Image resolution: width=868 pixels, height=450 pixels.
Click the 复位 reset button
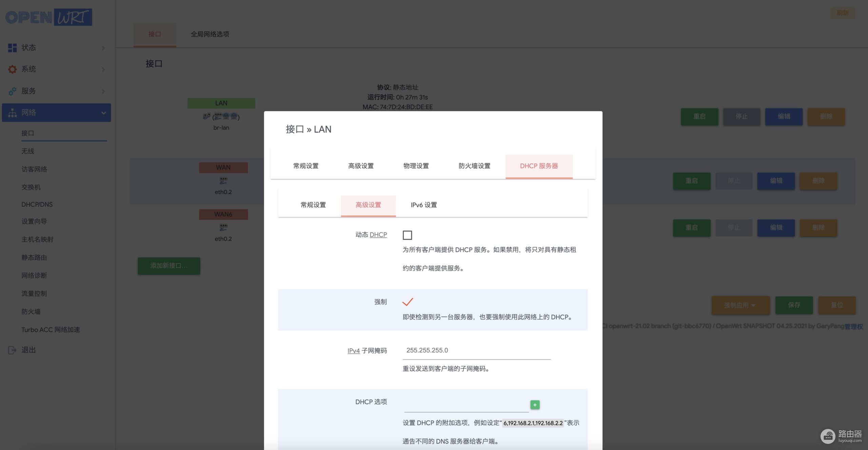tap(837, 305)
